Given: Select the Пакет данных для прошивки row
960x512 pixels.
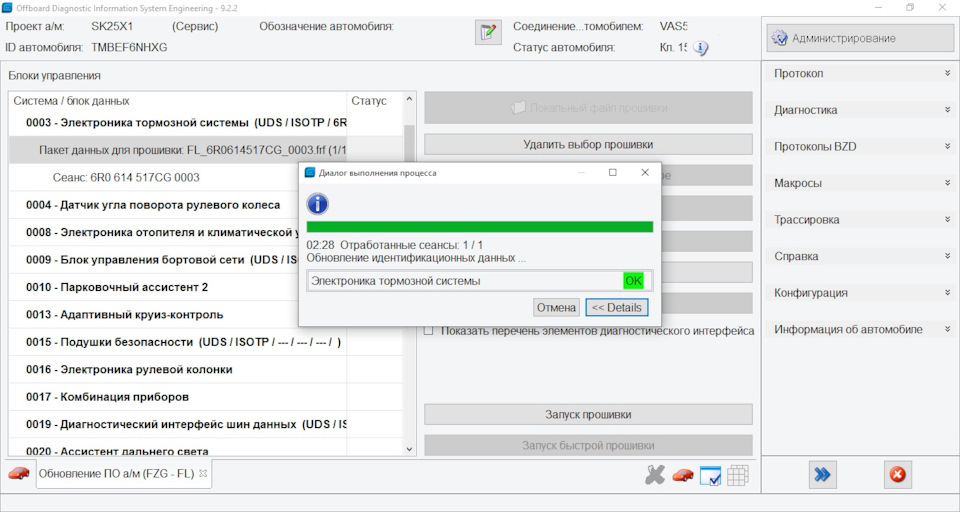Looking at the screenshot, I should coord(206,150).
